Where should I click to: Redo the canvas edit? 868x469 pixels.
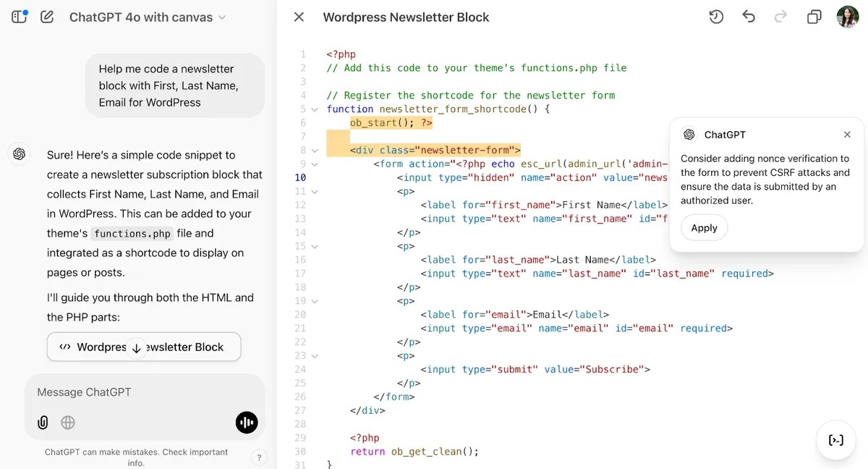click(x=780, y=17)
